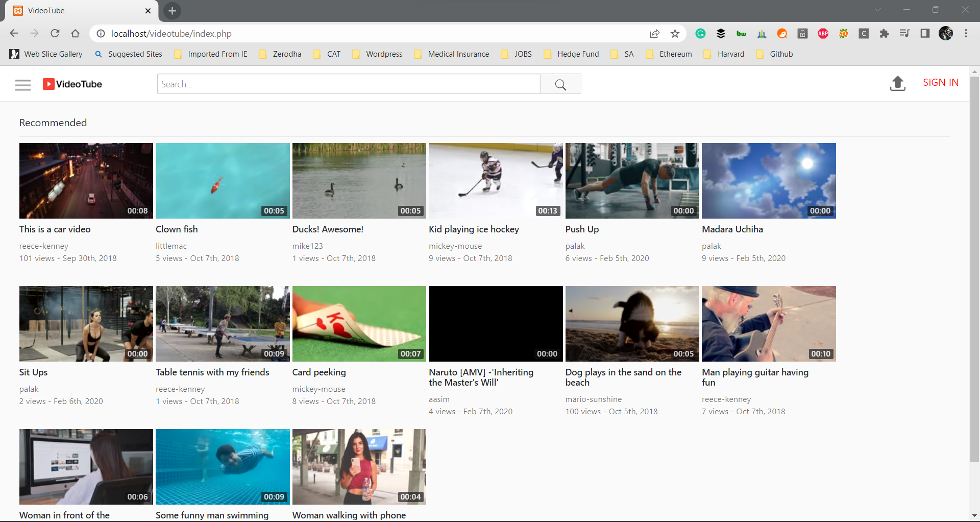Click the SIGN IN link

click(x=941, y=82)
